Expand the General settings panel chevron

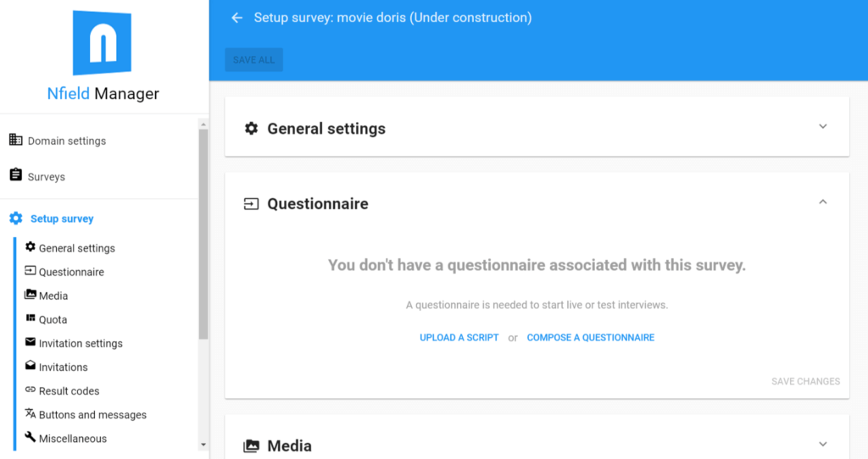[x=822, y=126]
